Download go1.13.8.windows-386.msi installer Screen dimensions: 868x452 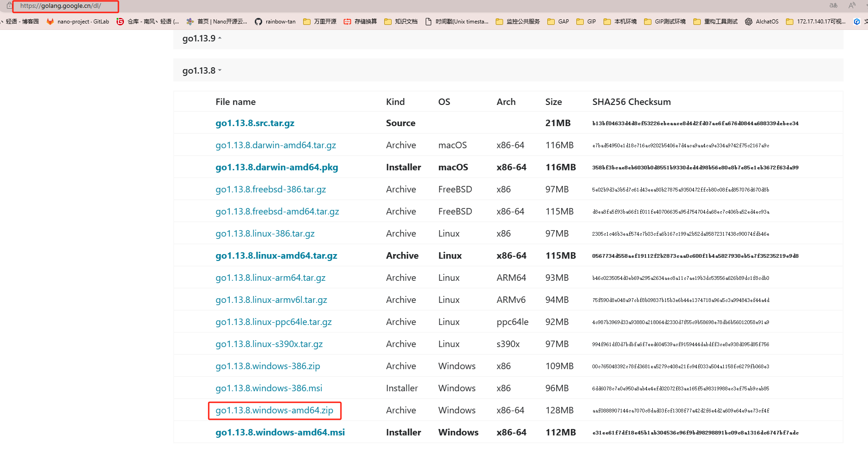point(269,388)
